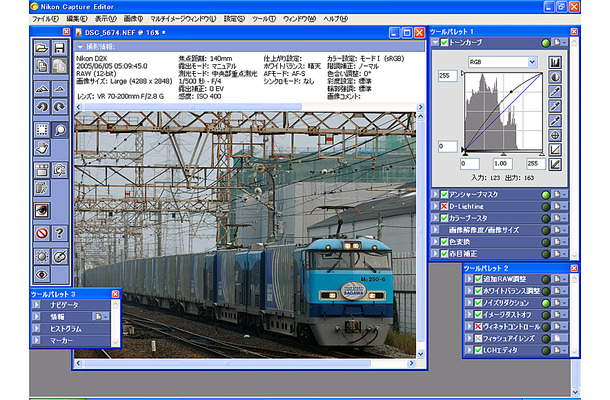Click the midpoint gamma slider under the curve
Image resolution: width=610 pixels, height=400 pixels.
(503, 154)
